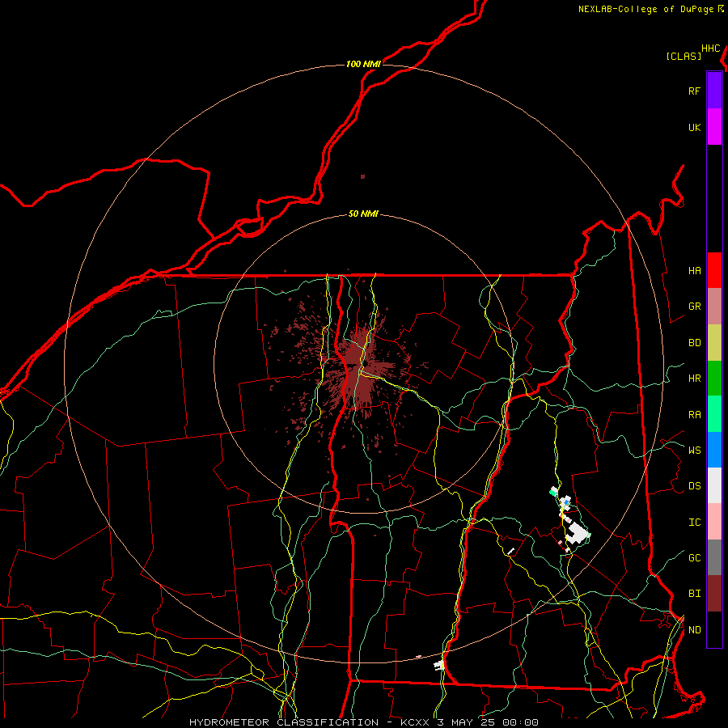This screenshot has height=728, width=728.
Task: Click the HR legend label
Action: point(694,379)
